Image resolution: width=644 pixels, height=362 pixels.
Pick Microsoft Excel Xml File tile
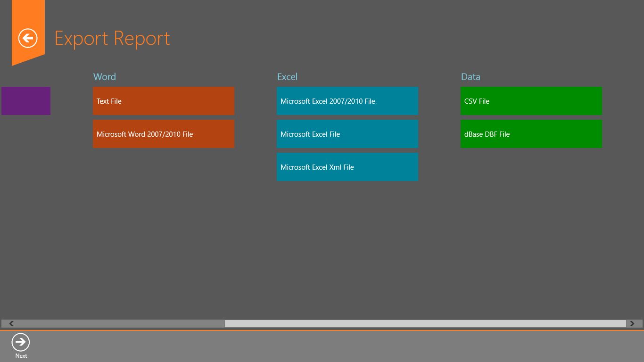tap(347, 167)
